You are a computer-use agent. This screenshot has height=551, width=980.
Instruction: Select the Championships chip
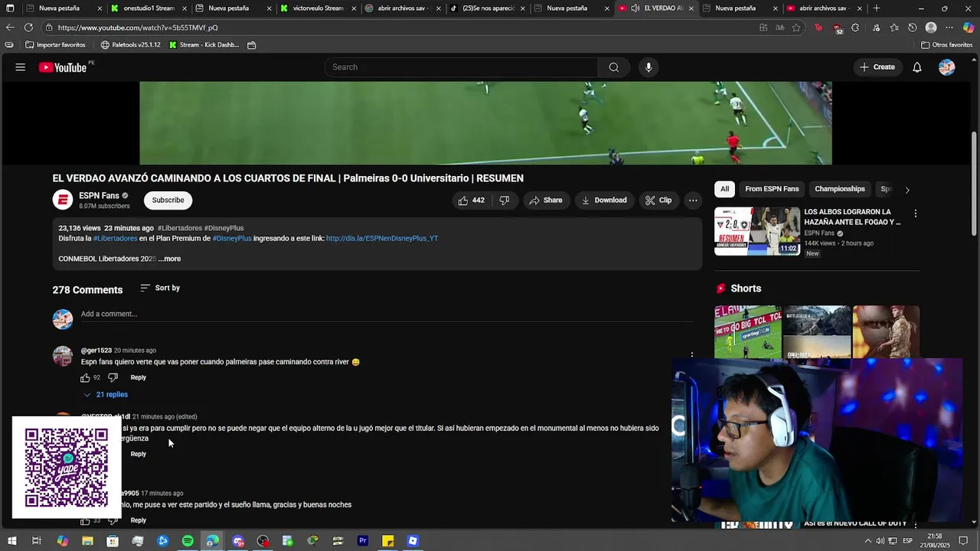(840, 189)
